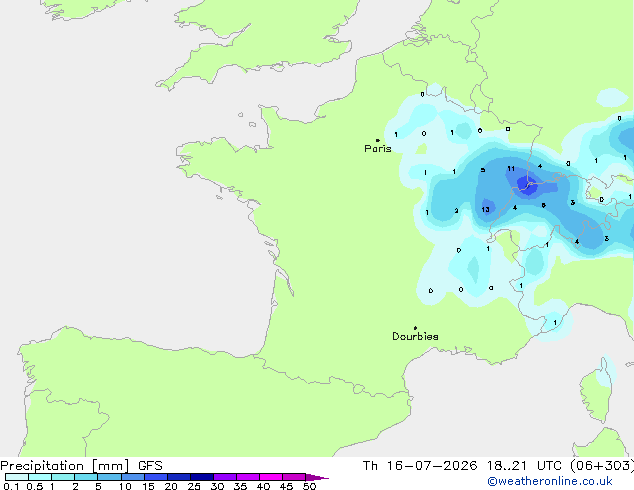Viewport: 634px width, 490px height.
Task: Click the '(06+303)' forecast run text
Action: click(602, 466)
